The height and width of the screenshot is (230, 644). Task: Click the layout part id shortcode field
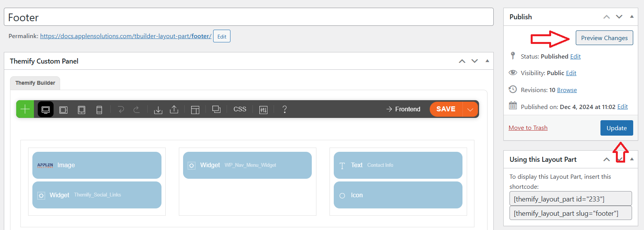[x=570, y=199]
